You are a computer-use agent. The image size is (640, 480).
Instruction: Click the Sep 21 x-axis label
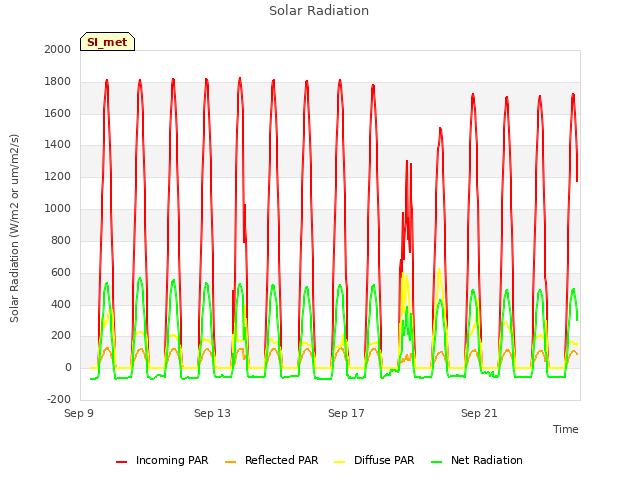(x=479, y=413)
